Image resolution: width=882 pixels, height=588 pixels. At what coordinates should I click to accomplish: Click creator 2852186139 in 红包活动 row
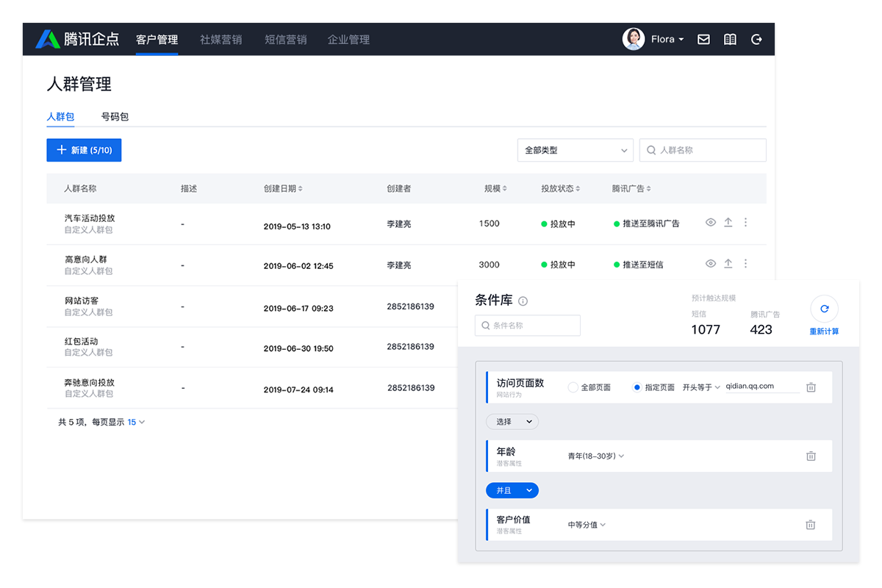pyautogui.click(x=410, y=347)
